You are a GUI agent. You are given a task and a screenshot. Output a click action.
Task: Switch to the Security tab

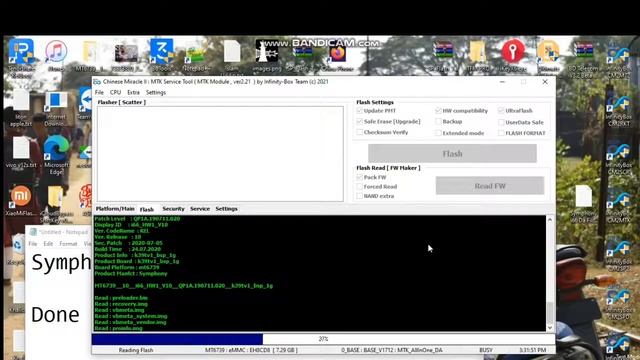point(173,209)
